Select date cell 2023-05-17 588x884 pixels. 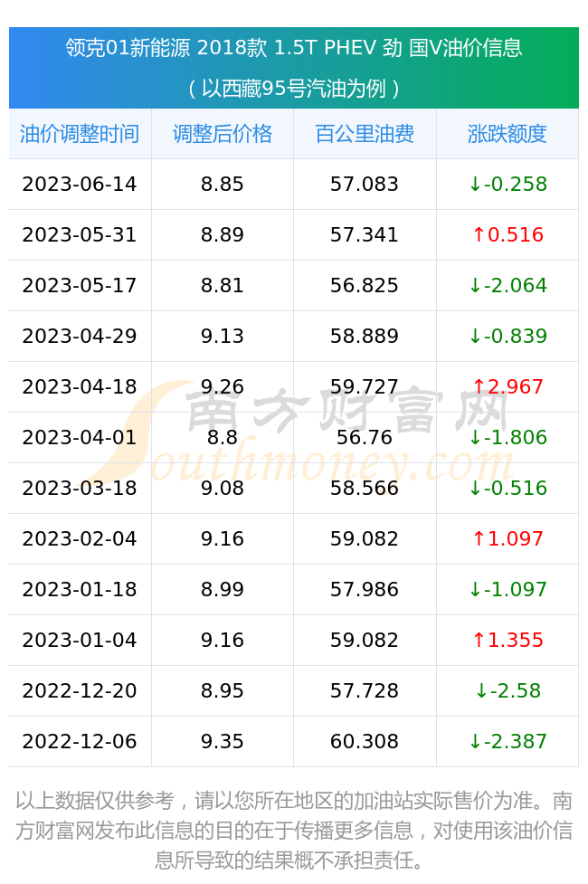[80, 285]
